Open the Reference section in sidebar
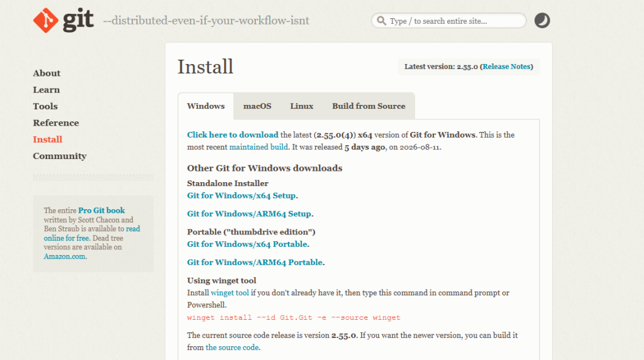The height and width of the screenshot is (360, 644). 56,123
